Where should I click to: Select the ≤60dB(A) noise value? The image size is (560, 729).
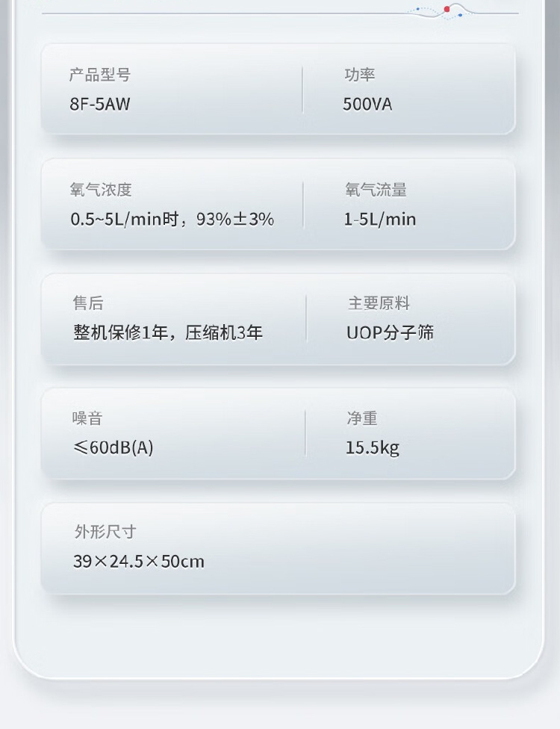coord(113,447)
